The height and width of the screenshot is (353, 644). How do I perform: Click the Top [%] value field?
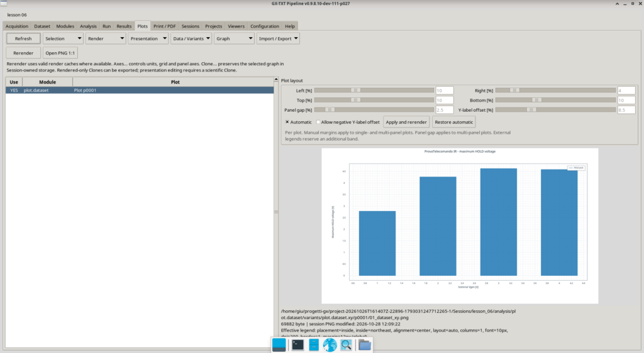point(445,100)
